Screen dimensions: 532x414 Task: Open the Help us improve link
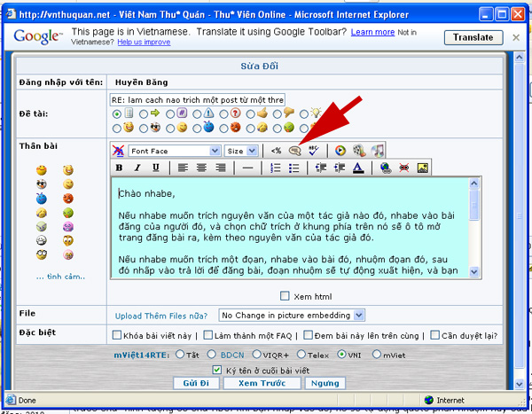click(x=144, y=42)
